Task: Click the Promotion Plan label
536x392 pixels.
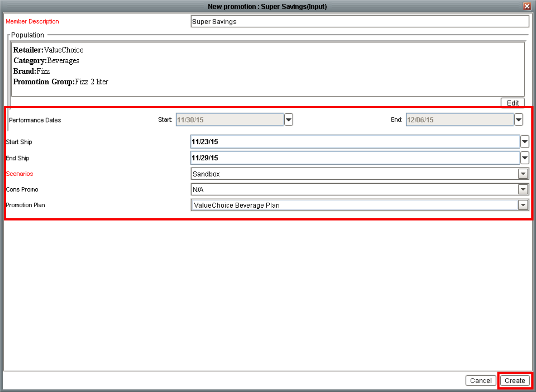Action: [25, 205]
